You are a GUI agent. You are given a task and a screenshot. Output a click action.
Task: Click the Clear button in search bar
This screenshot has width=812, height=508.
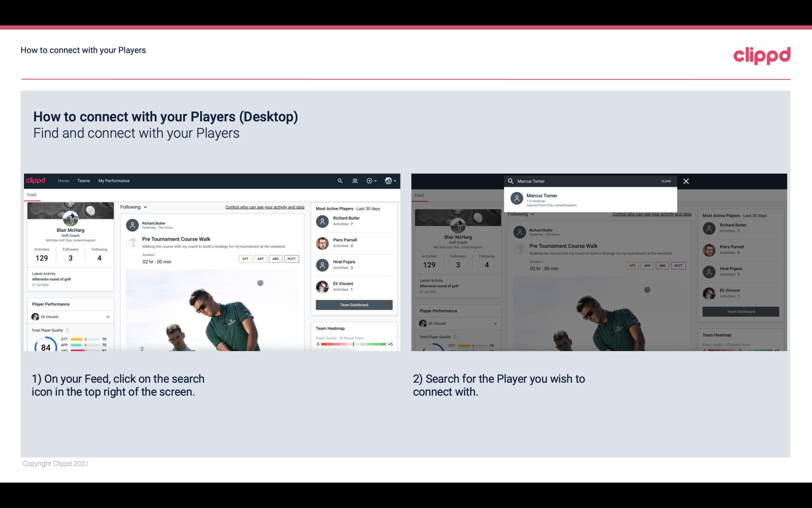(x=666, y=181)
